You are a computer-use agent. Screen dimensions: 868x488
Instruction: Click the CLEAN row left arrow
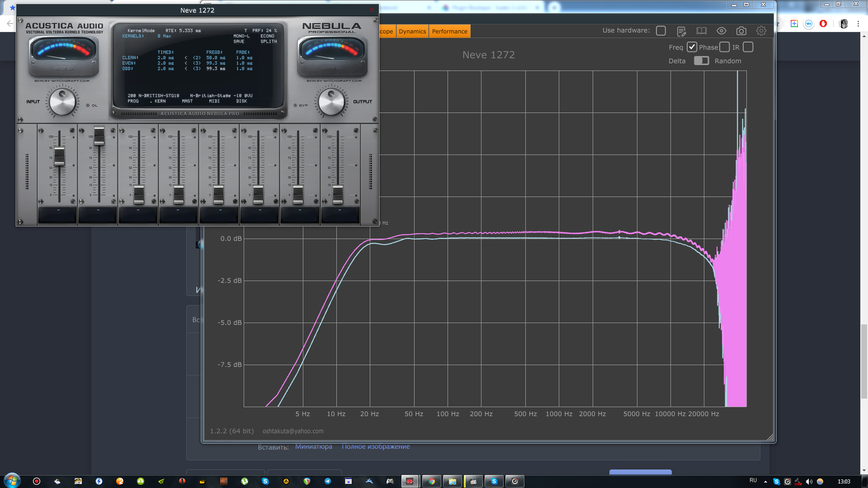186,58
